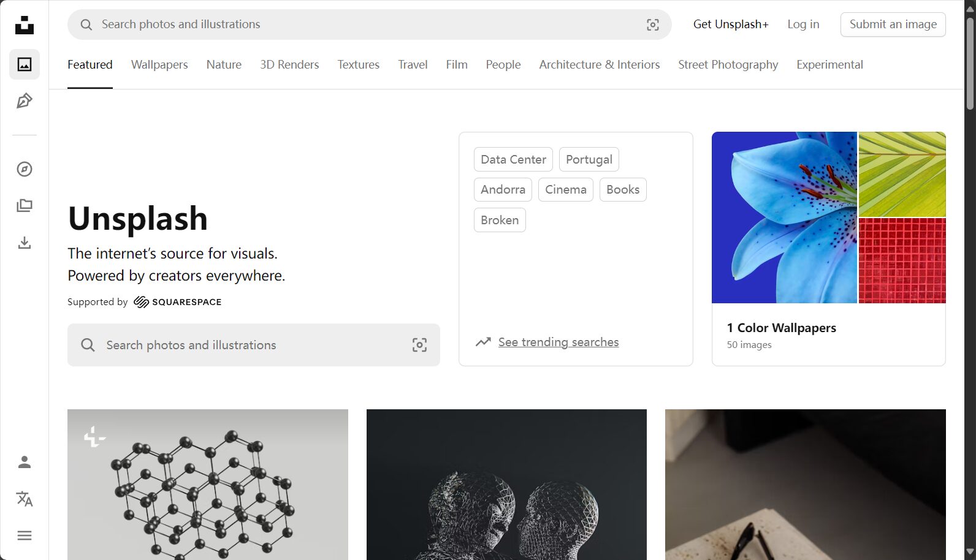Click the '50 images' text
Screen dimensions: 976x560
pos(749,345)
